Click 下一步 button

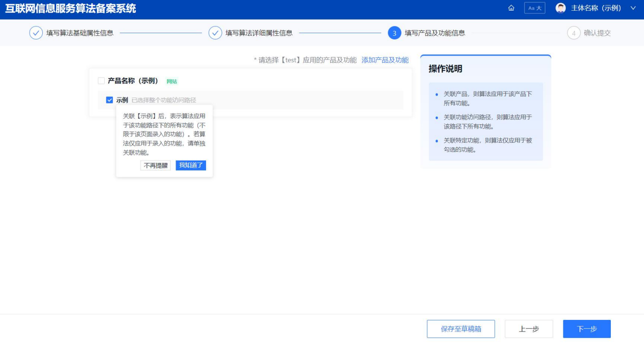[587, 329]
